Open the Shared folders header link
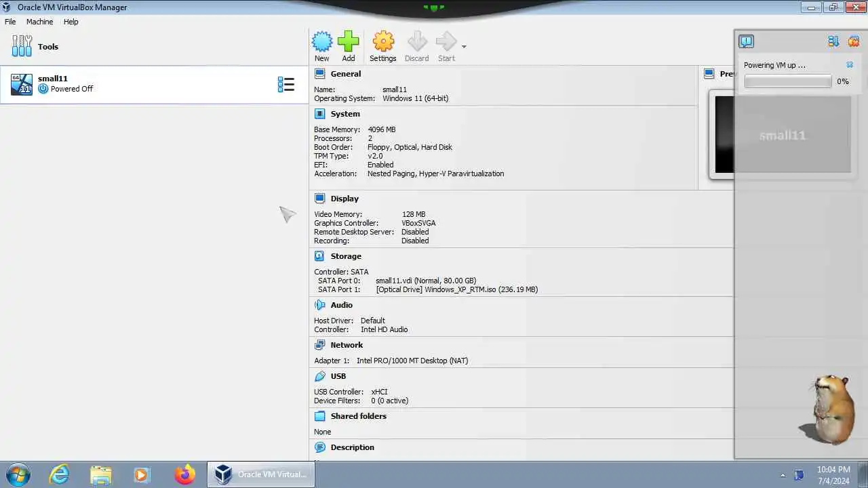This screenshot has width=868, height=488. click(x=359, y=416)
